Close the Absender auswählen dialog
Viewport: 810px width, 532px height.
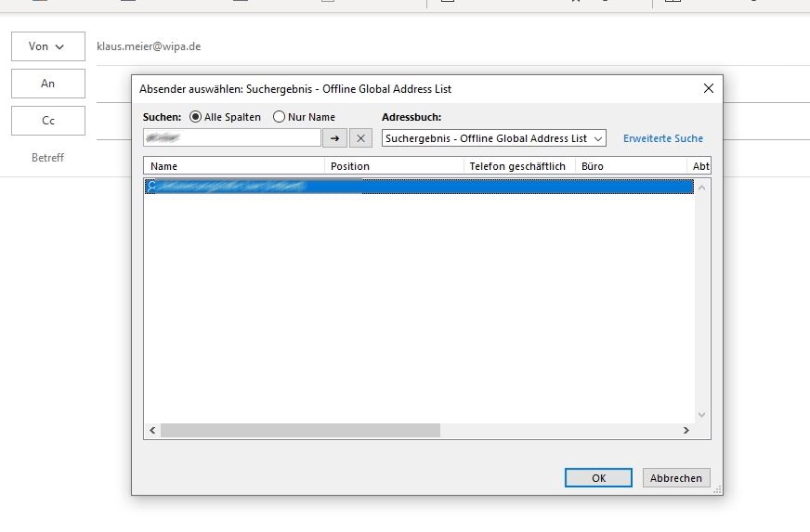click(x=708, y=89)
